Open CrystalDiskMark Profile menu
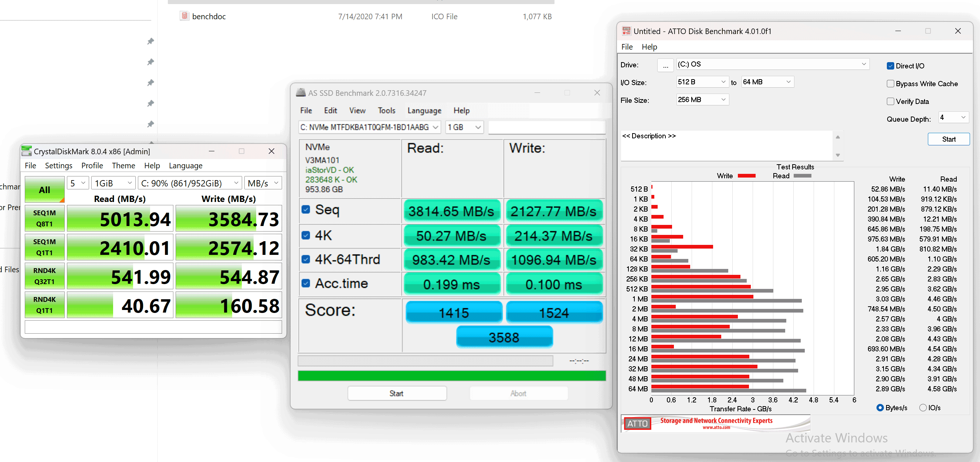980x462 pixels. [92, 166]
